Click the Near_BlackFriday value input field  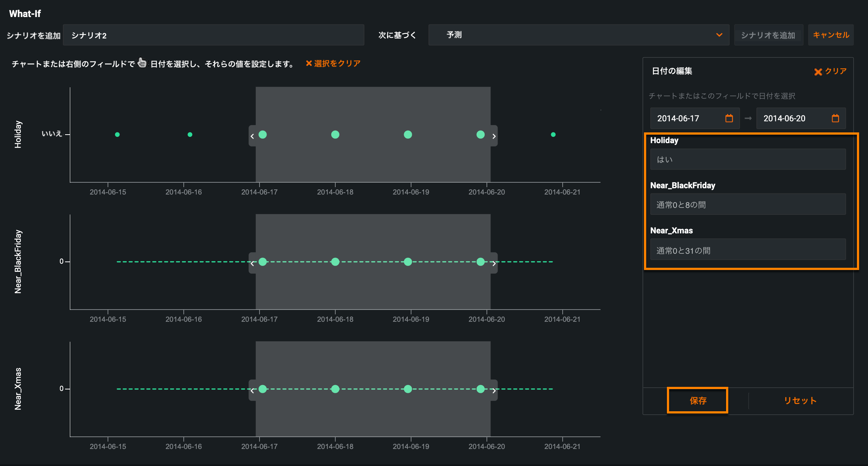(x=747, y=205)
